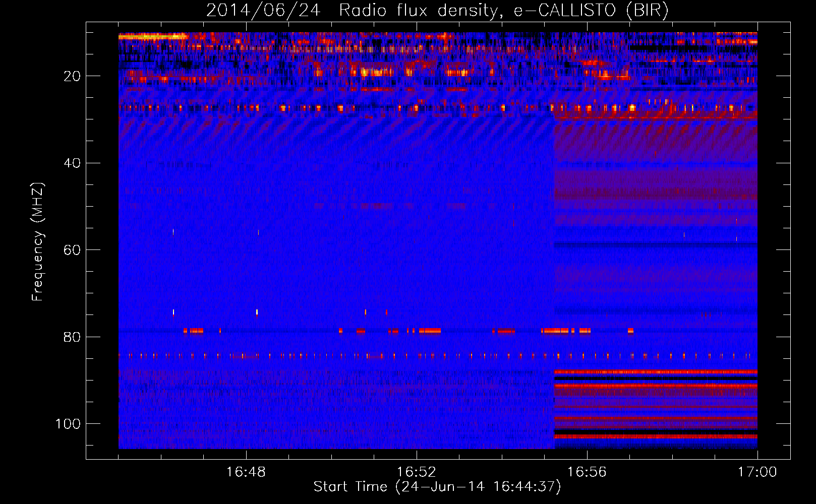Click the 40 MHz frequency tick label

[73, 163]
